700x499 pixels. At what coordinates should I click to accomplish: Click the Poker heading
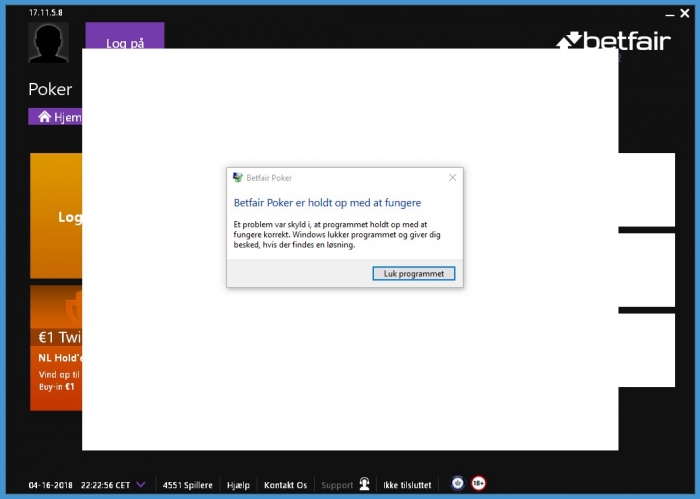tap(50, 89)
